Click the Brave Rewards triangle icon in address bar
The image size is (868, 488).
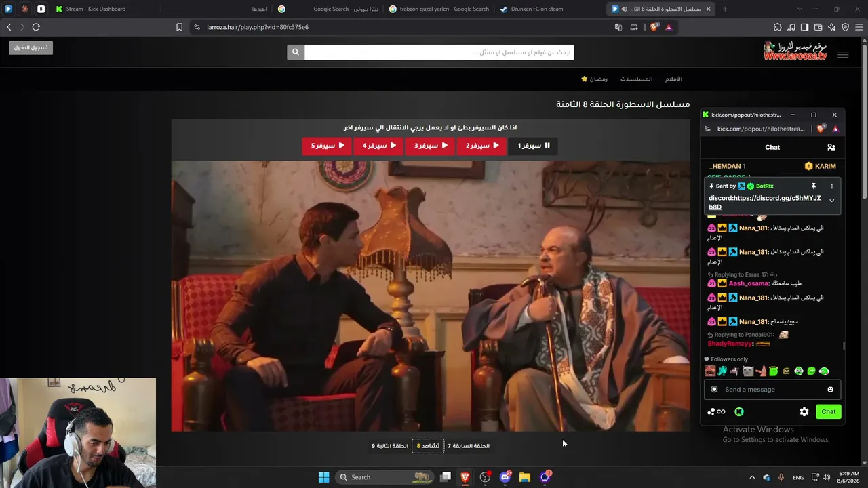point(669,27)
